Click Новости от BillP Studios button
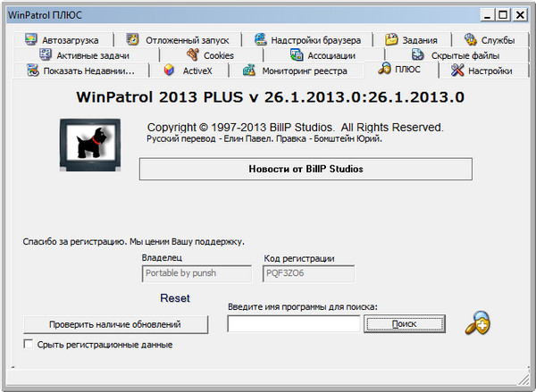This screenshot has width=536, height=392. pos(306,169)
